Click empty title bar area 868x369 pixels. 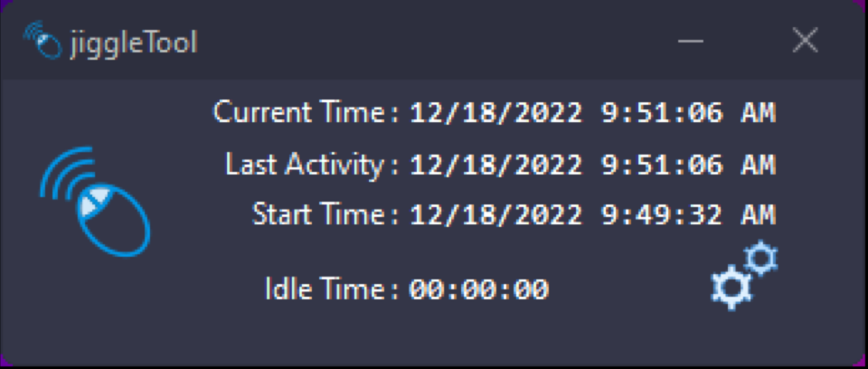coord(434,41)
